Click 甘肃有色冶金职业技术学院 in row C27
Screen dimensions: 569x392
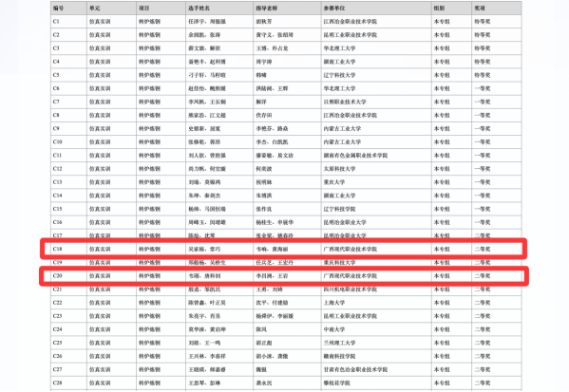point(355,370)
